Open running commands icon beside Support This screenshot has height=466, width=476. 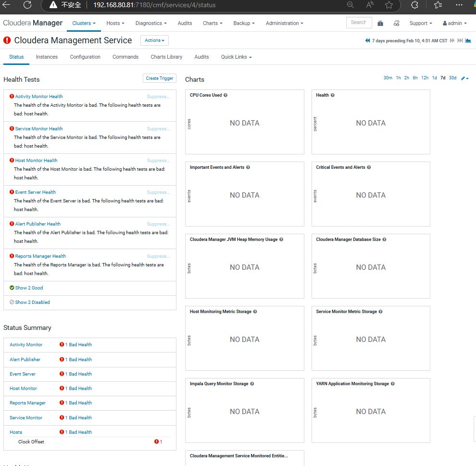tap(396, 23)
